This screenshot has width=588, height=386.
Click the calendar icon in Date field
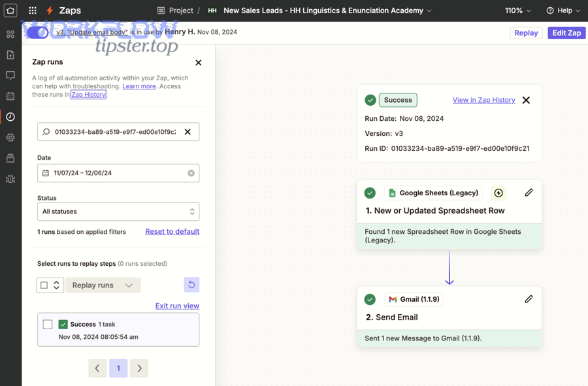pos(46,173)
